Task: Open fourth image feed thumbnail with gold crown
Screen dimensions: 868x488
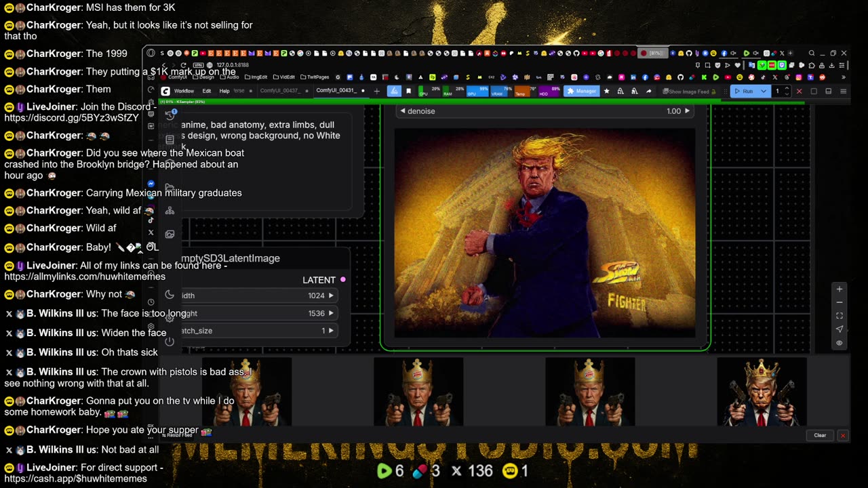Action: tap(762, 392)
